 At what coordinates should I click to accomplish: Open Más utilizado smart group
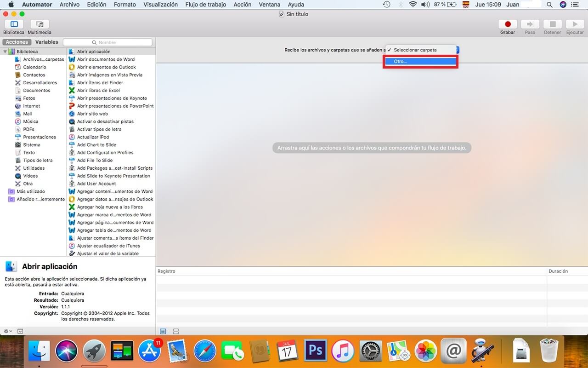coord(31,191)
